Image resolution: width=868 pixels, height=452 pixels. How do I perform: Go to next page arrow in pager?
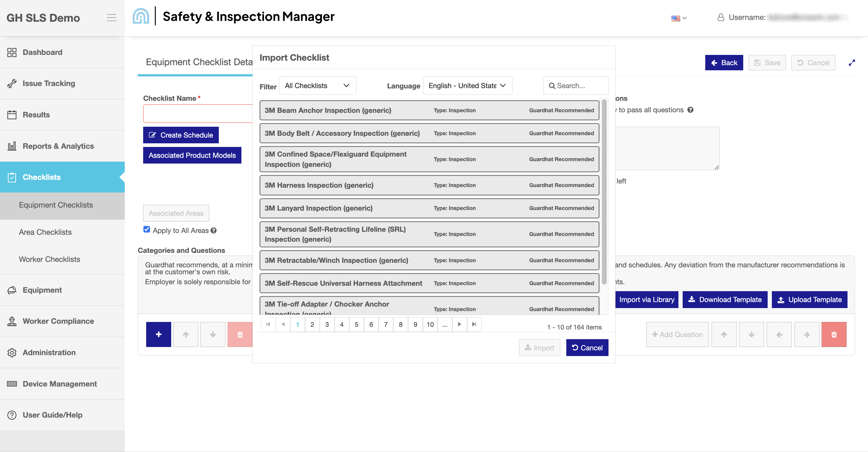click(x=459, y=324)
